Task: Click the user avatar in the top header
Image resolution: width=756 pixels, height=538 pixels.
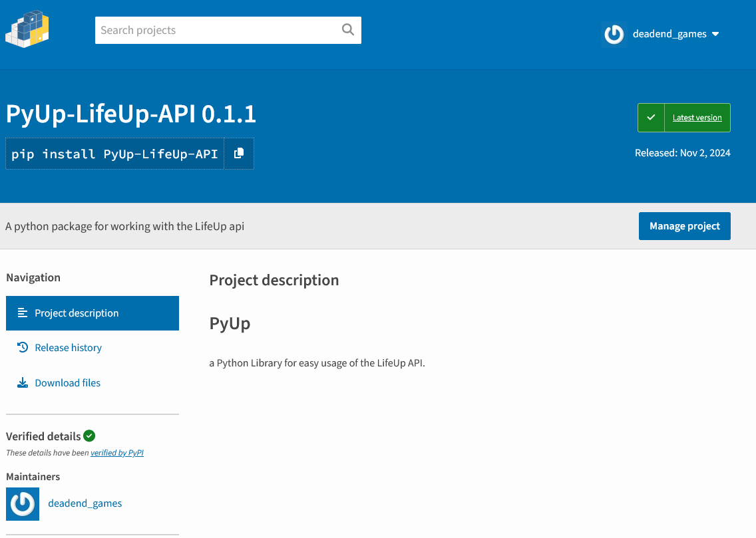Action: point(614,34)
